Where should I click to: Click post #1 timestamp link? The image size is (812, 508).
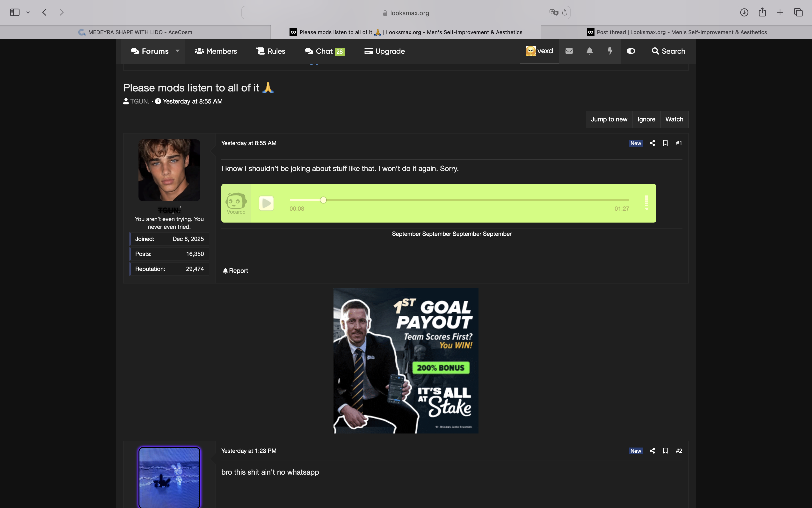pos(249,143)
